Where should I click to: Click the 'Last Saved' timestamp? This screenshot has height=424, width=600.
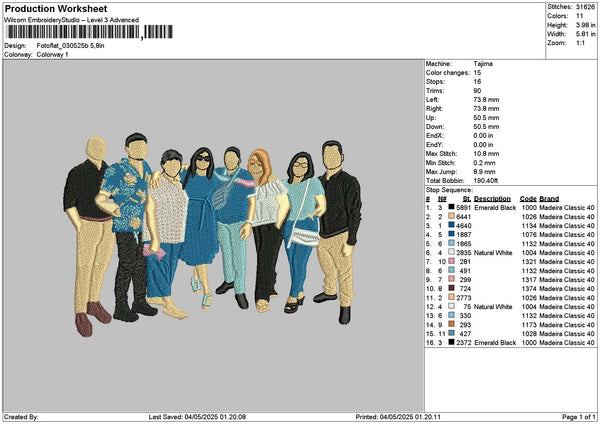pyautogui.click(x=197, y=417)
